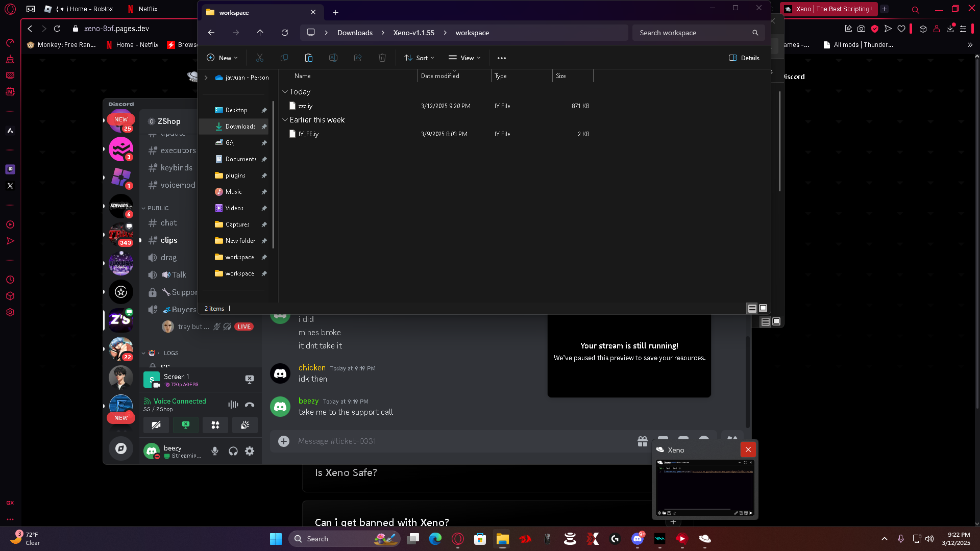Open the Discord soundboard button
This screenshot has height=551, width=980.
[245, 425]
